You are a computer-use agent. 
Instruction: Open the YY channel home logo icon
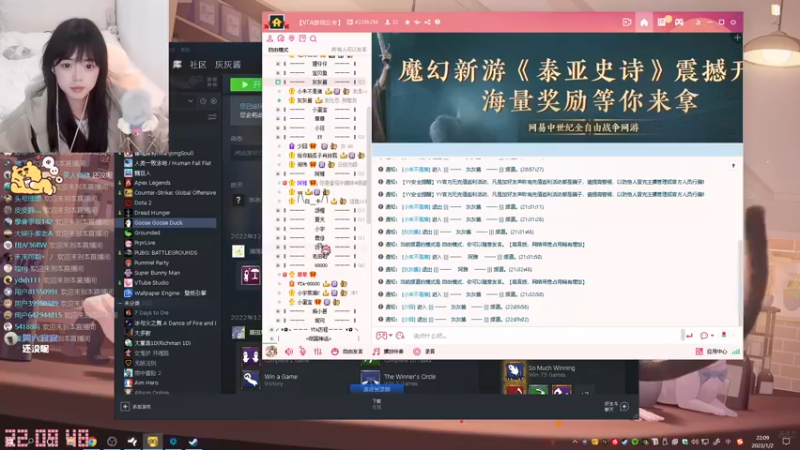(277, 22)
